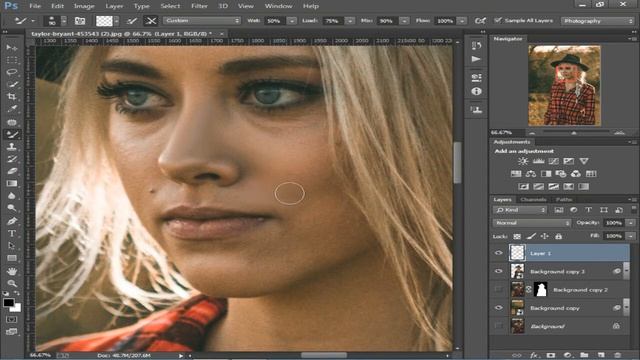
Task: Open the Kind layer filter dropdown
Action: pos(520,210)
